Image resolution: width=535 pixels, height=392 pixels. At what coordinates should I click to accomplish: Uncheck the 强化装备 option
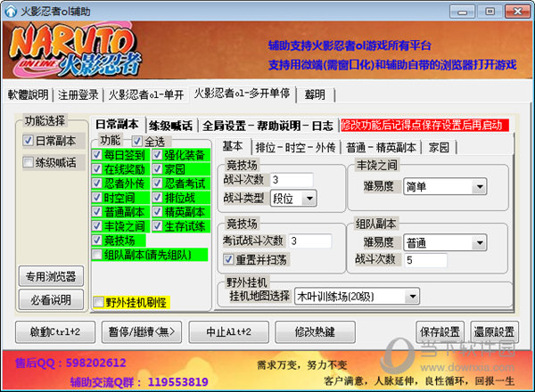click(157, 155)
